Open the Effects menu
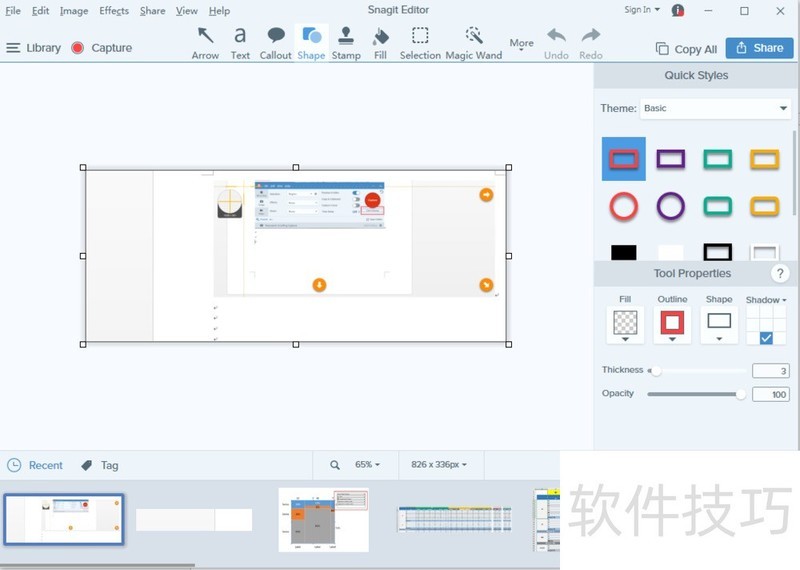This screenshot has height=570, width=800. coord(114,11)
